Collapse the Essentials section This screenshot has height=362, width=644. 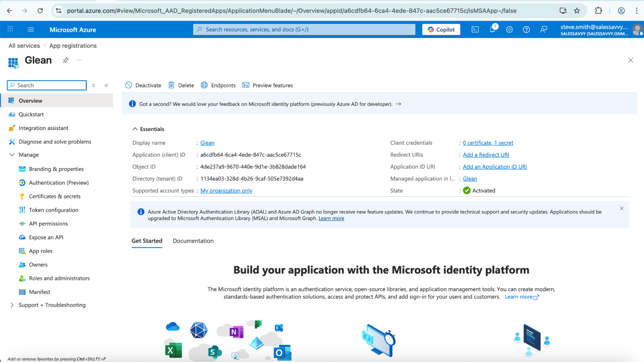(148, 129)
